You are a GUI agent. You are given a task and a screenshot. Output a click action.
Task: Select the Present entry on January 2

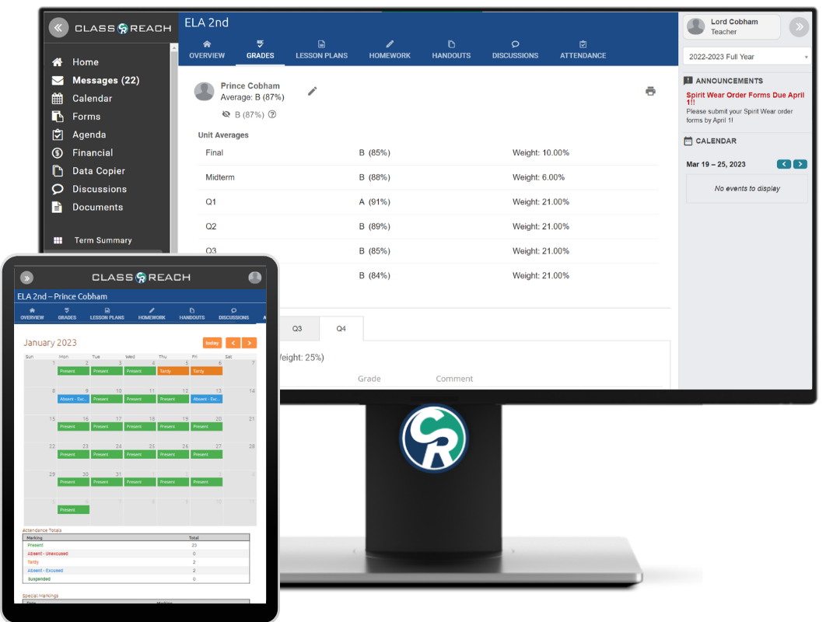tap(72, 372)
